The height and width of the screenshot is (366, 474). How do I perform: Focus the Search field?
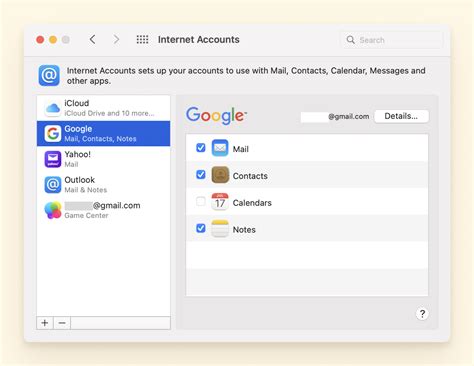click(x=392, y=40)
